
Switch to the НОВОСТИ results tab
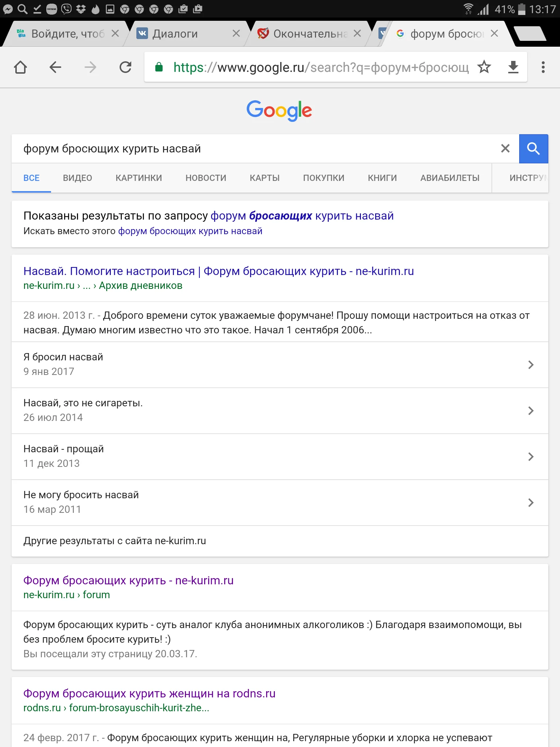click(206, 178)
